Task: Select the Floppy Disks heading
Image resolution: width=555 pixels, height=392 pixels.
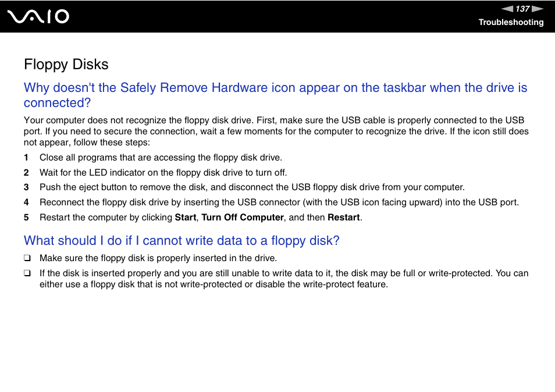Action: (66, 65)
